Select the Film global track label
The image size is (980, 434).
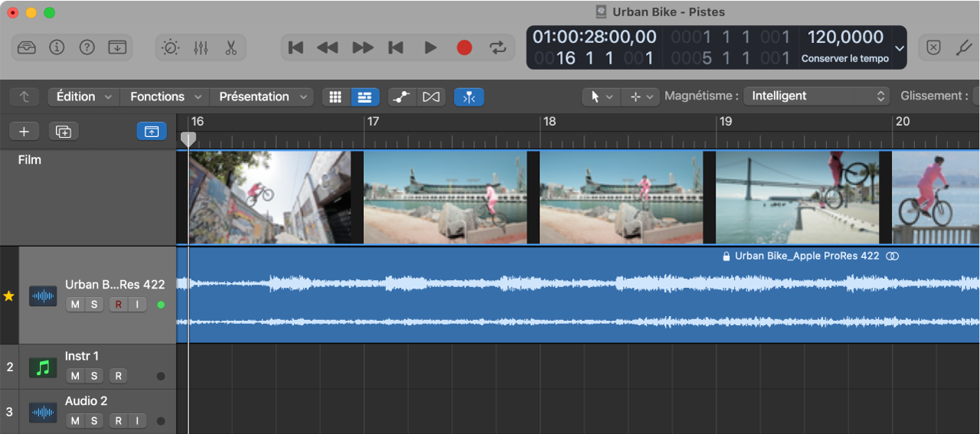click(30, 160)
